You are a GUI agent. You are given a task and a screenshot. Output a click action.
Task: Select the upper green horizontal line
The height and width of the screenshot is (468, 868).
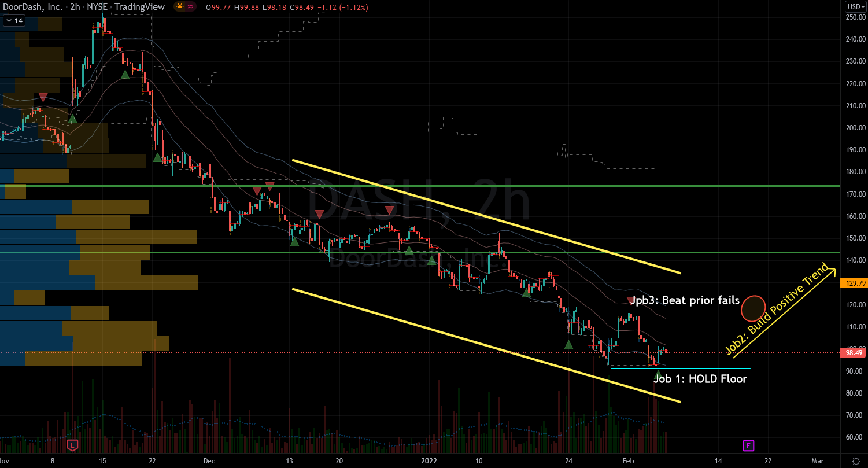pos(419,186)
